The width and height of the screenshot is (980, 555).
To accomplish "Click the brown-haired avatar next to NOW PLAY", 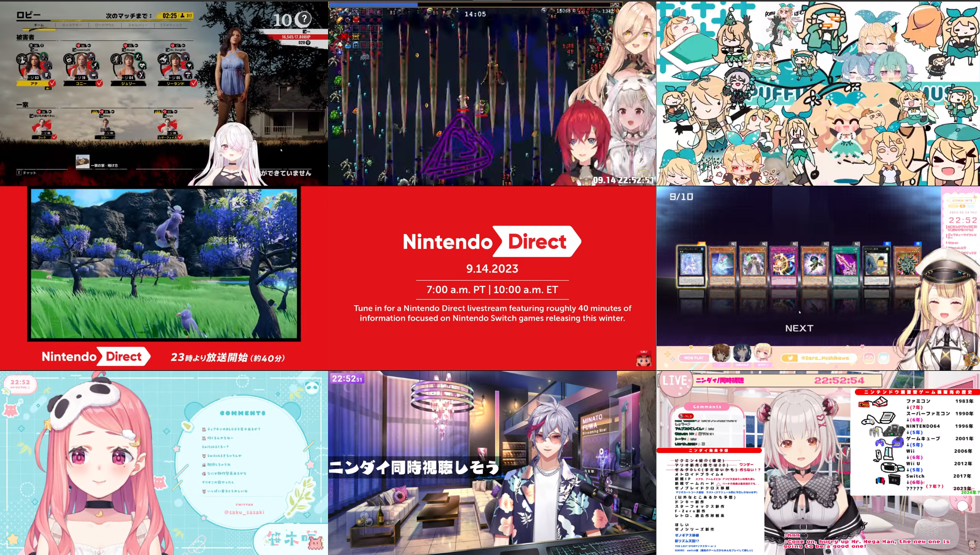I will [721, 353].
